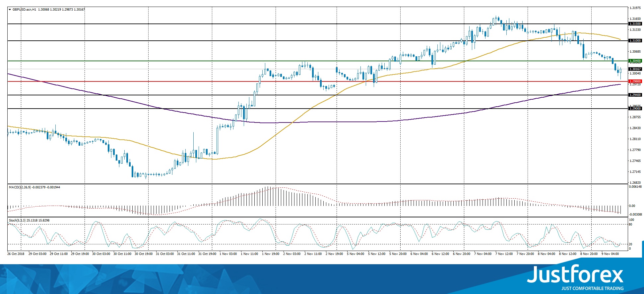Click the 7 Nov 20:00 time label
This screenshot has height=294, width=644.
coord(525,254)
